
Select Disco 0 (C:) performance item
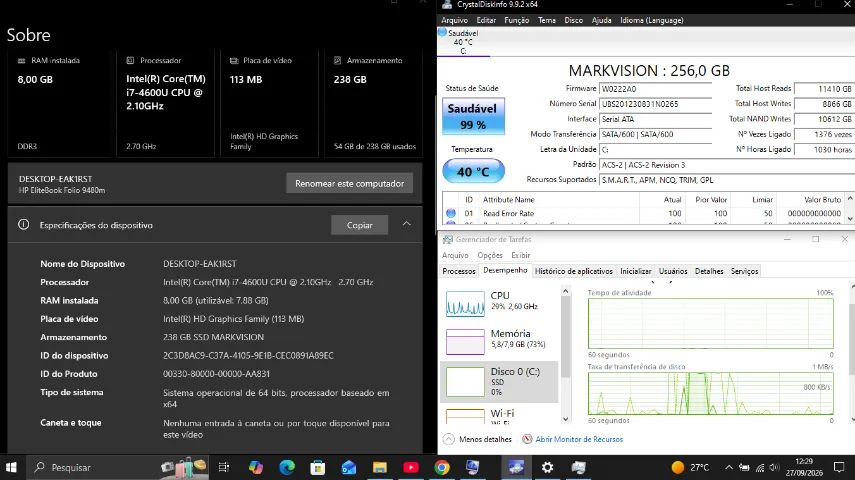click(x=499, y=381)
